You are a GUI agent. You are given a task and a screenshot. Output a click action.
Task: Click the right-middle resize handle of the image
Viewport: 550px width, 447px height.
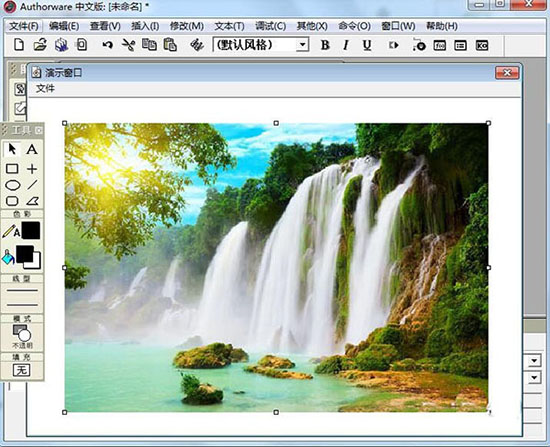pos(489,268)
